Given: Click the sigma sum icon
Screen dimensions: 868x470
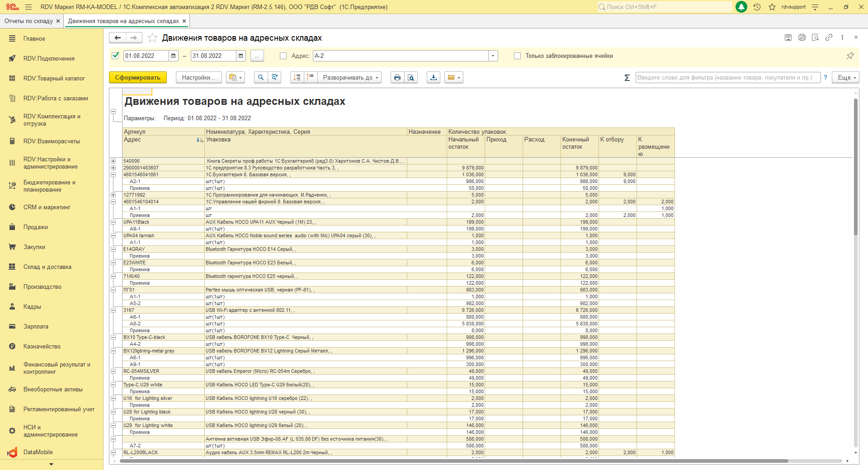Looking at the screenshot, I should tap(627, 78).
